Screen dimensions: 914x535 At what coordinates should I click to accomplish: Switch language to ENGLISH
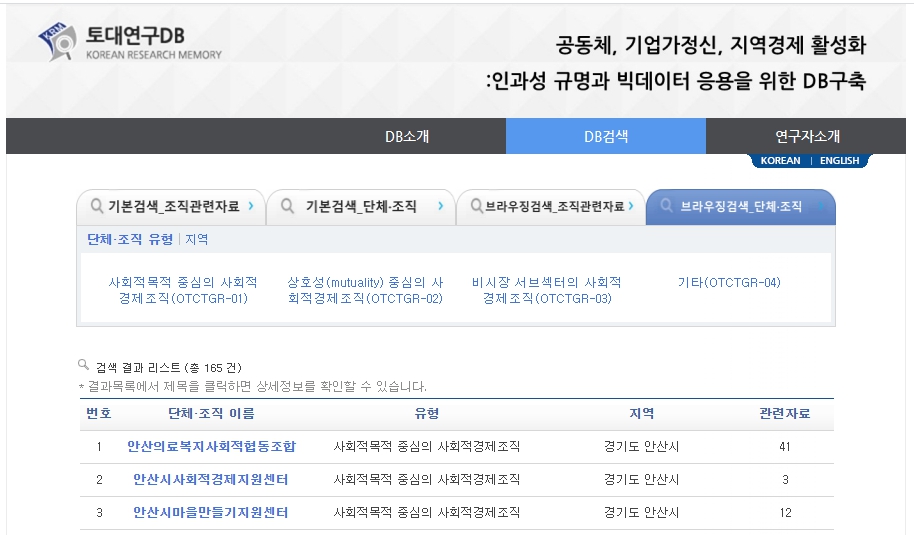(839, 161)
